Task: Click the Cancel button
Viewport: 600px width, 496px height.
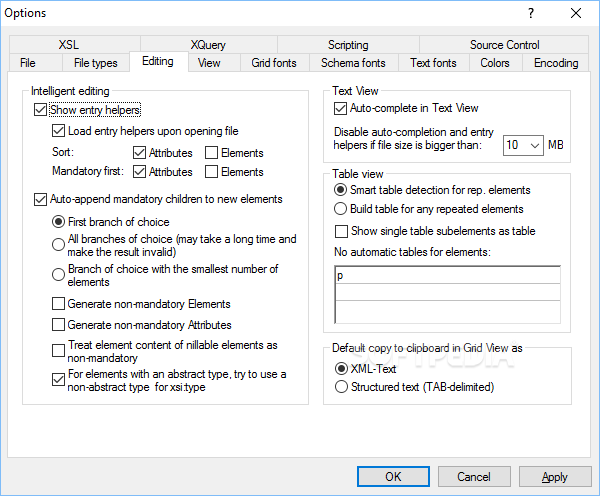Action: pos(474,476)
